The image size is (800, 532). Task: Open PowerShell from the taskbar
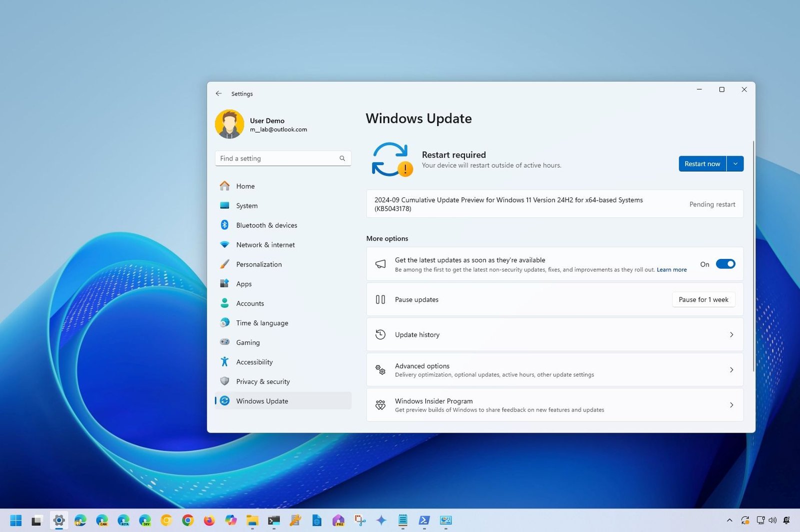point(424,520)
